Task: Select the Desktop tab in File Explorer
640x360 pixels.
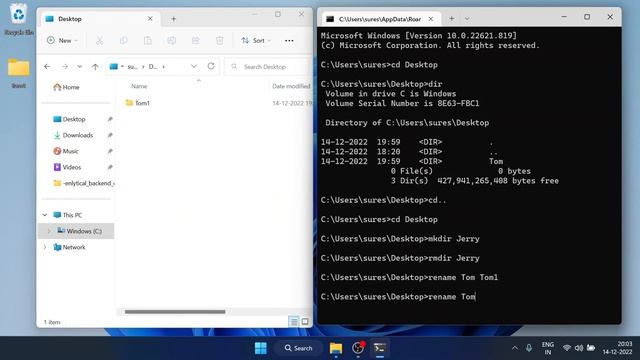Action: [x=99, y=19]
